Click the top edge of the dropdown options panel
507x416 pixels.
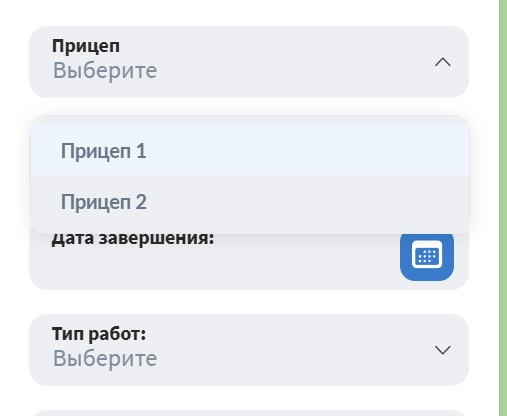(250, 120)
